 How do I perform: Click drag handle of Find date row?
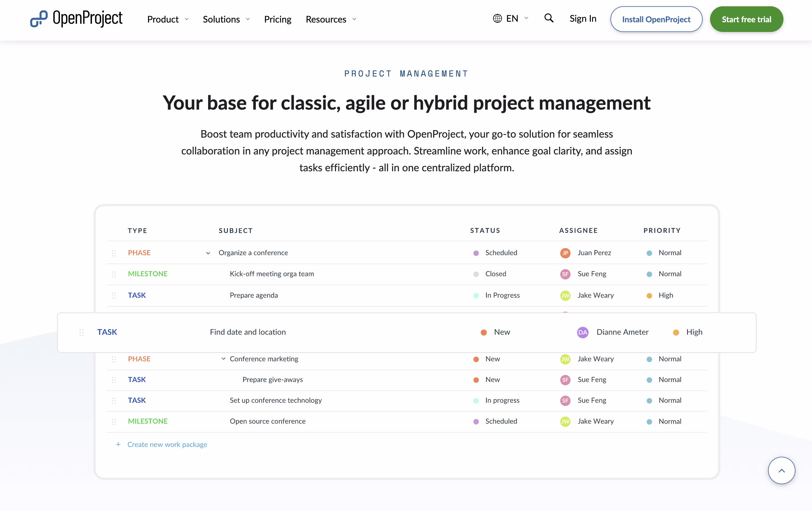pos(81,332)
